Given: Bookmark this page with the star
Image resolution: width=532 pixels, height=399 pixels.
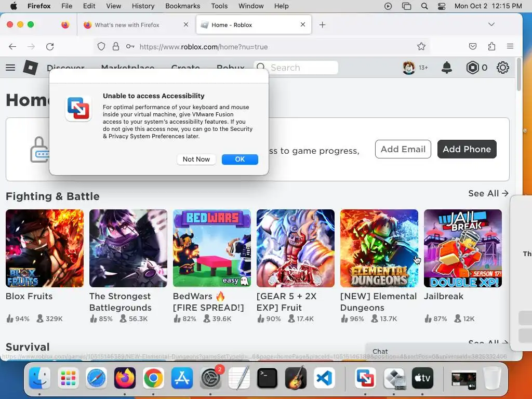Looking at the screenshot, I should 421,46.
